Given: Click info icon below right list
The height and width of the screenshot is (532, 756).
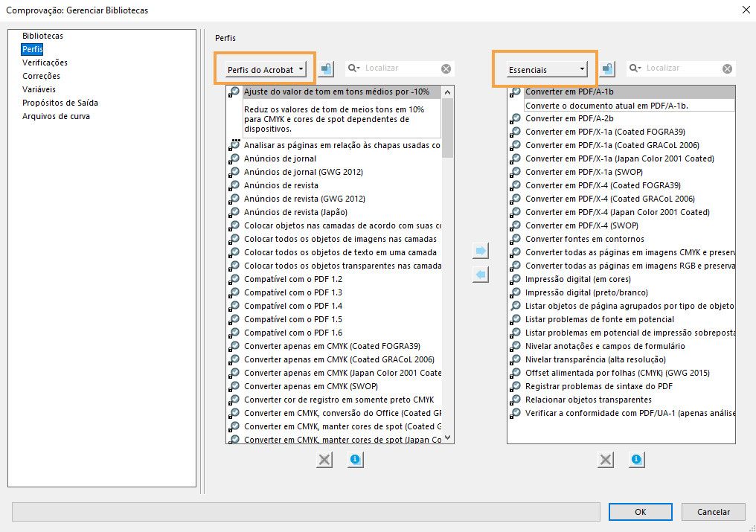Looking at the screenshot, I should pyautogui.click(x=636, y=460).
